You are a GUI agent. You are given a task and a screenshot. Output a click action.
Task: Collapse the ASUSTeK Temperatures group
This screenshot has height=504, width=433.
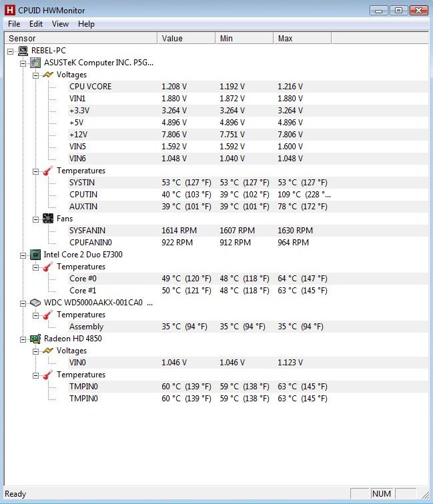pos(36,171)
